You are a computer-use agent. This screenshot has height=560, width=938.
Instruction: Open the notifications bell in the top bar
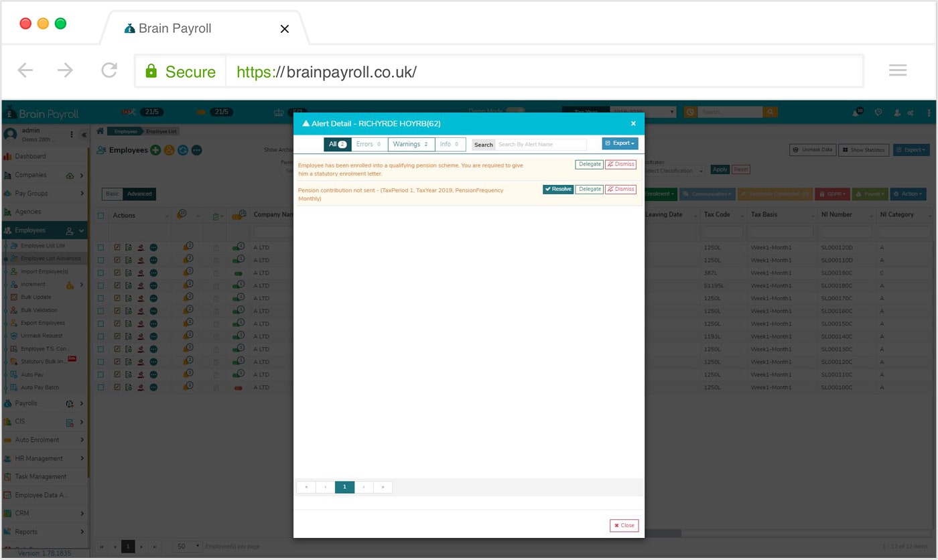857,113
